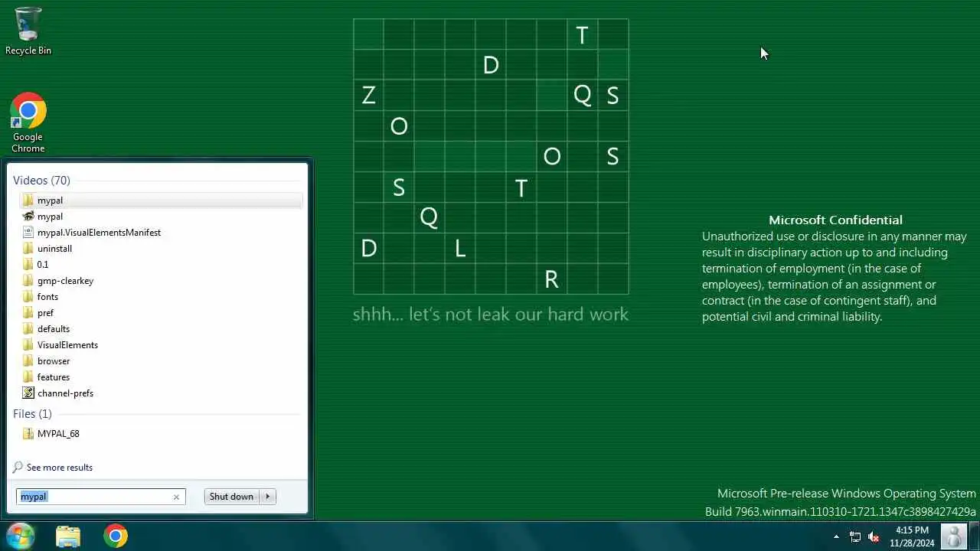Open the mypal.VisualElementsManifest file
This screenshot has height=551, width=980.
(x=161, y=233)
